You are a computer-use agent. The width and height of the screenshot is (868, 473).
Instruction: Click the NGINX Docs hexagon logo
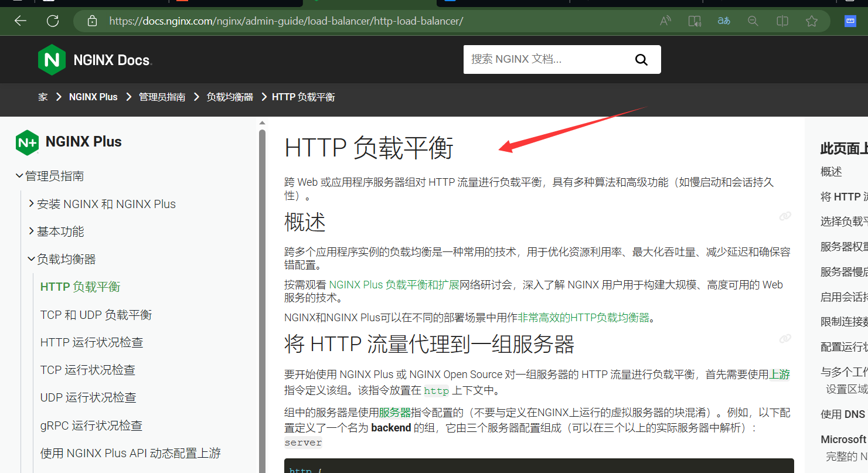coord(52,60)
